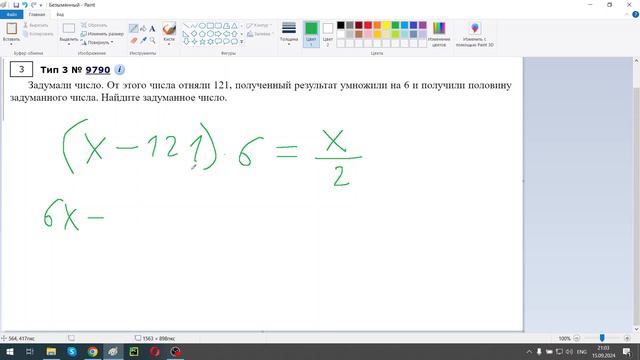The width and height of the screenshot is (640, 360).
Task: Select the Right triangle shape
Action: tap(186, 34)
